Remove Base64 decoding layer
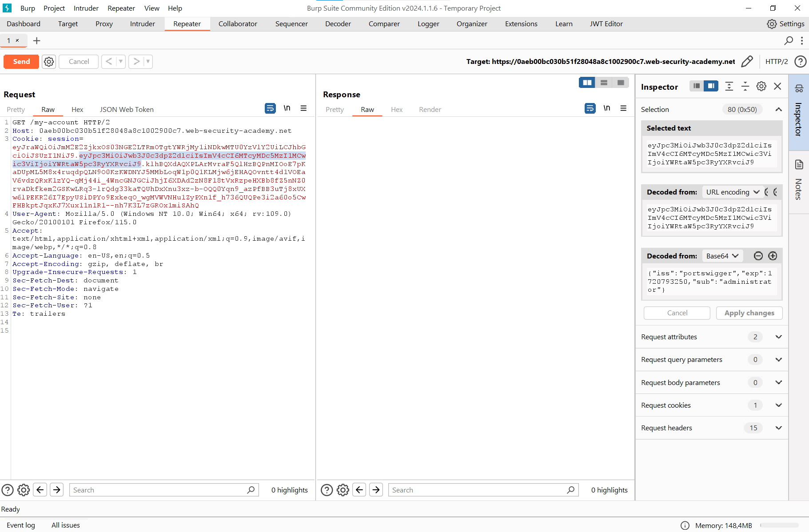 758,256
